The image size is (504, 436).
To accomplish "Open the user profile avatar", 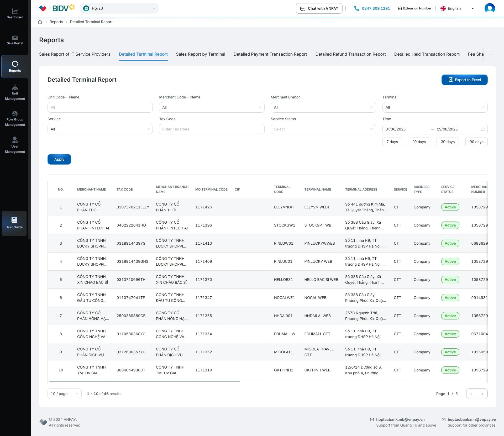I will coord(489,8).
